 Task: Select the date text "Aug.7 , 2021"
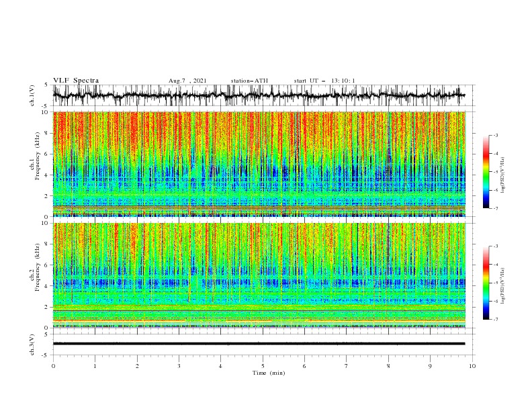click(x=187, y=81)
